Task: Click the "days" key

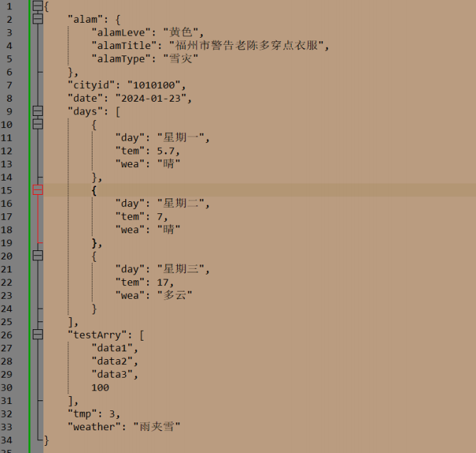Action: point(85,112)
